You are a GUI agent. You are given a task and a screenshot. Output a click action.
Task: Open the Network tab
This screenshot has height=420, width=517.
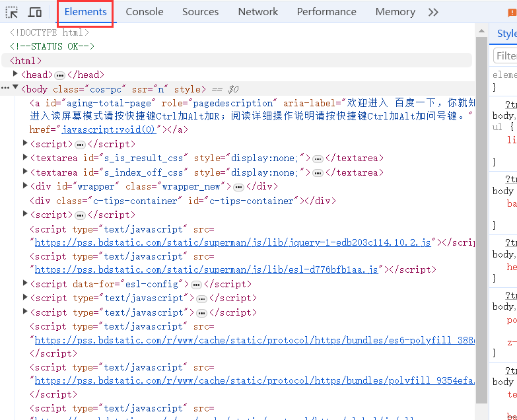pos(258,12)
